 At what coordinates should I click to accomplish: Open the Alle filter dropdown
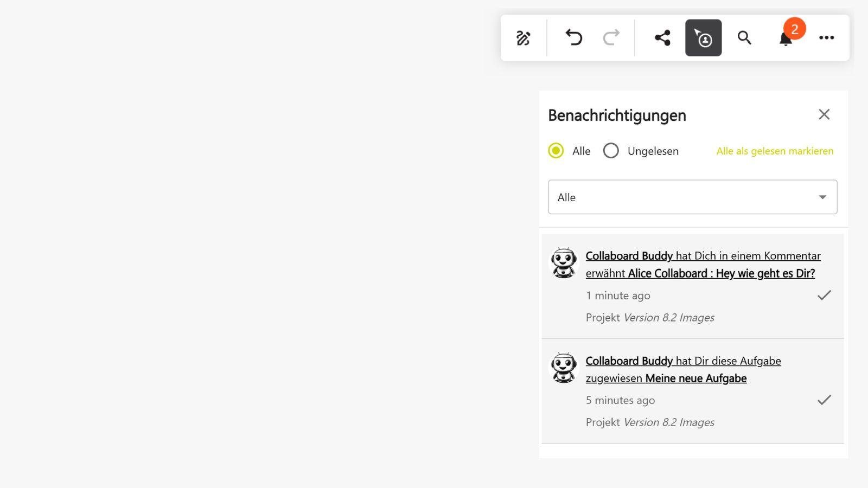pyautogui.click(x=692, y=197)
